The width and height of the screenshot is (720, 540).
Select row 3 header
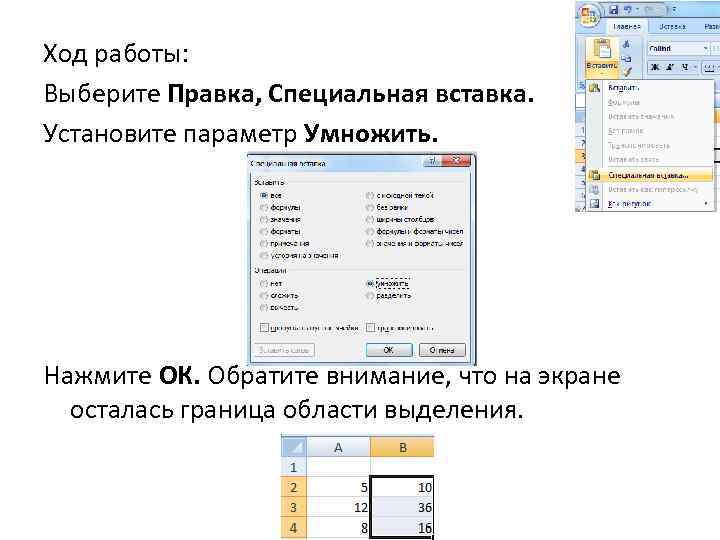(x=294, y=507)
